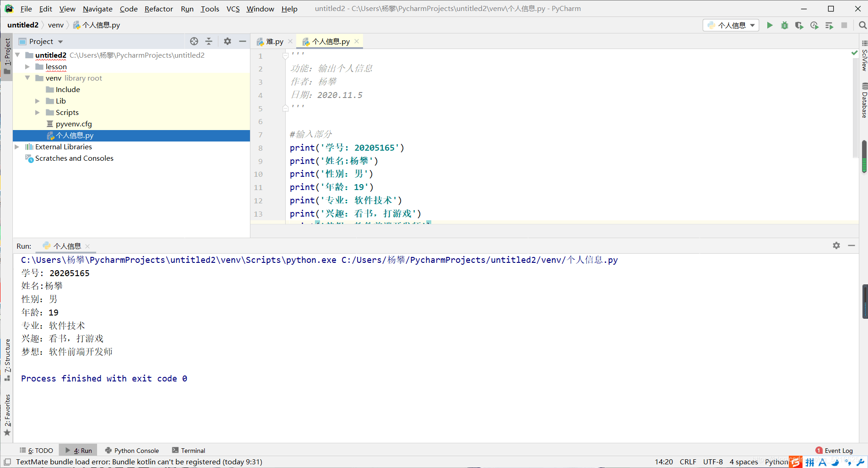This screenshot has width=868, height=468.
Task: Open the Favorites side tool window
Action: coord(7,415)
